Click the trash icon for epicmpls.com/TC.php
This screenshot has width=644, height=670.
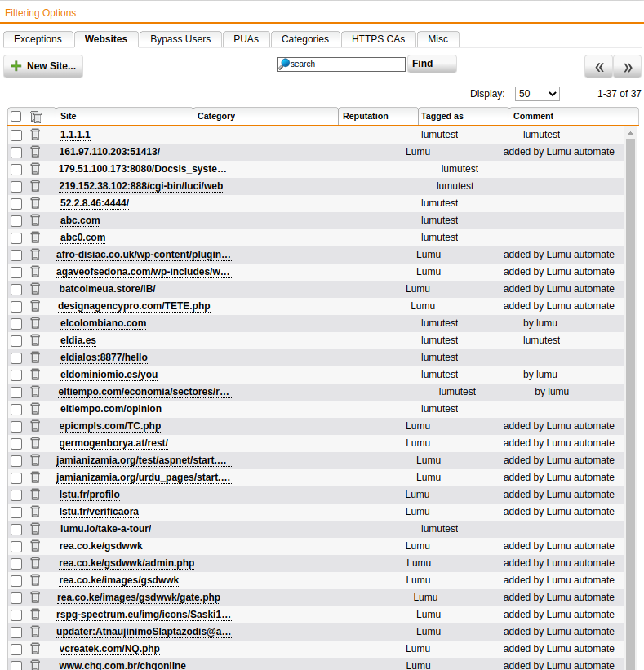click(x=35, y=426)
